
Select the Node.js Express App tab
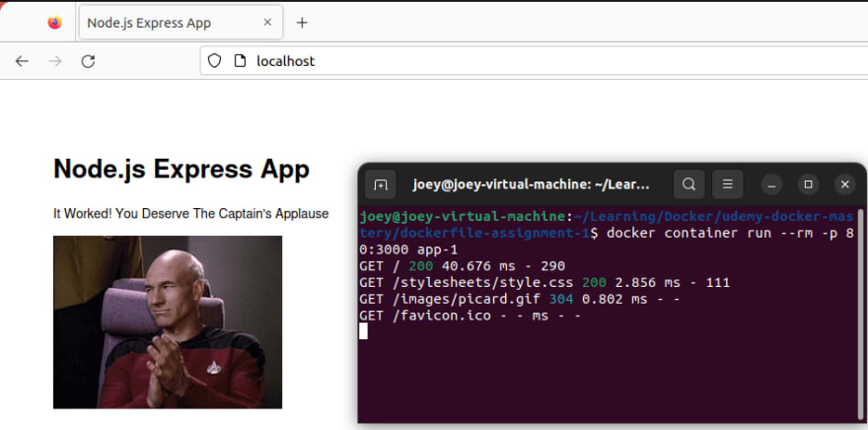[181, 23]
